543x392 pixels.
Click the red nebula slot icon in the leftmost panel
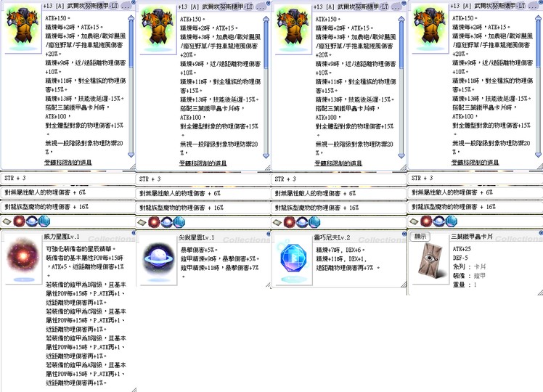(18, 221)
